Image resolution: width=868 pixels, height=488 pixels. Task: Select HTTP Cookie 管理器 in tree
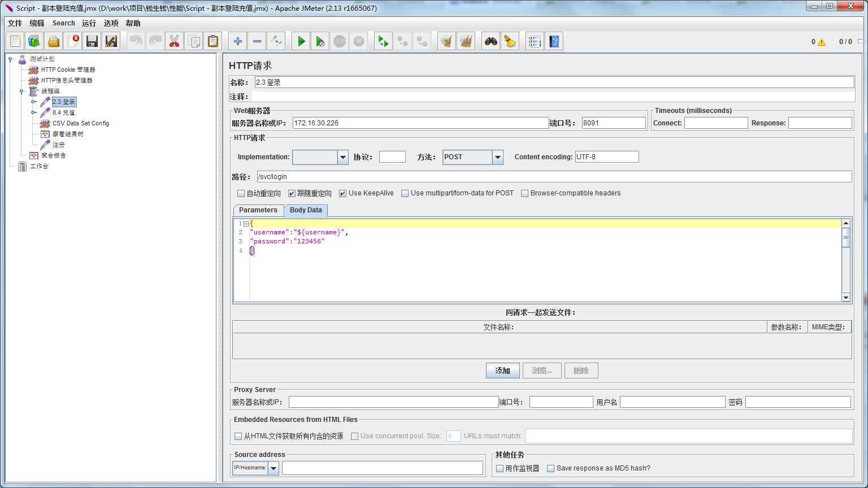click(68, 69)
